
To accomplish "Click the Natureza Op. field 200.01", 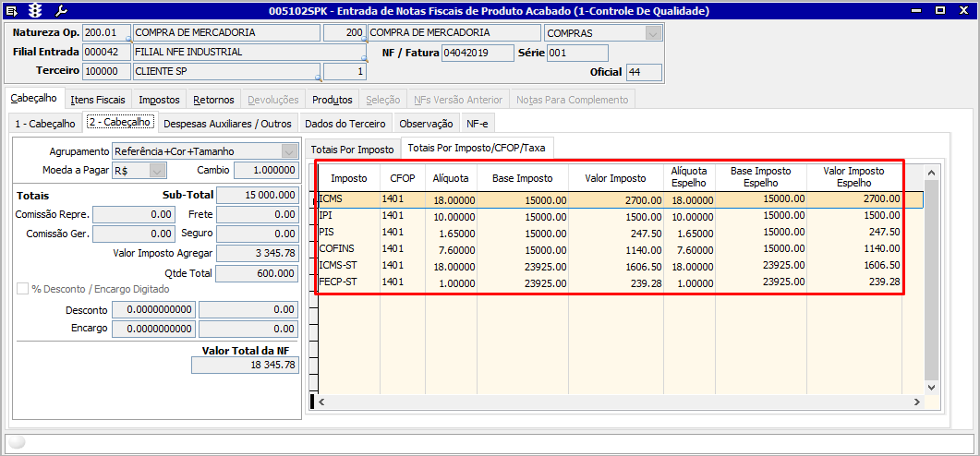I will coord(106,33).
